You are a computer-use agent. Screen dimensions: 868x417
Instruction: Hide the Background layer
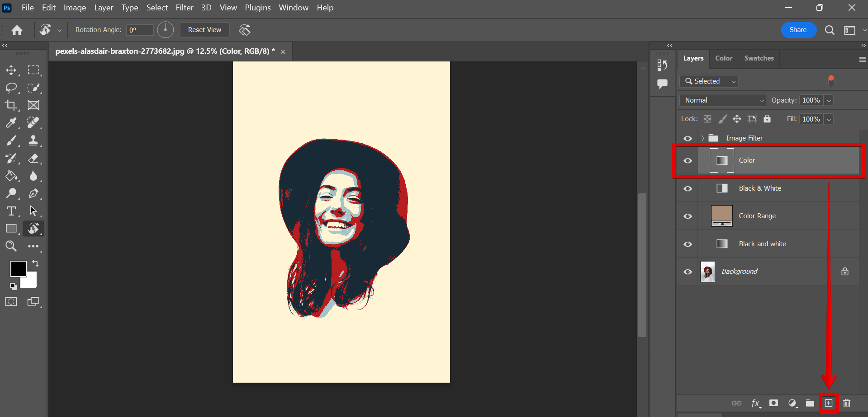688,272
